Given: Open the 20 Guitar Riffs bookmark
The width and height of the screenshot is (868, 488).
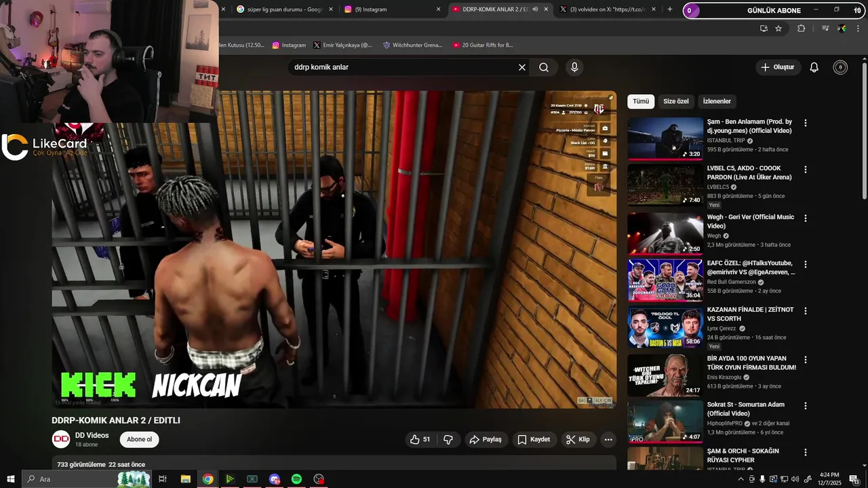Looking at the screenshot, I should 483,45.
